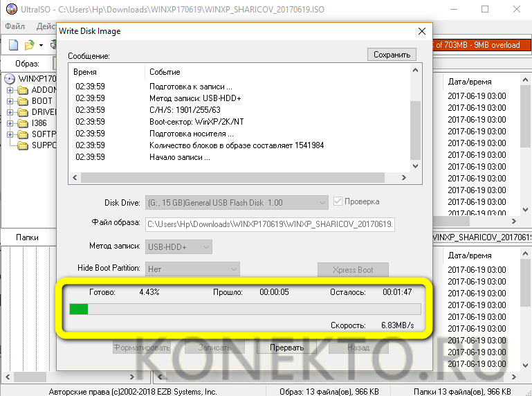
Task: Click the message log up-scroll arrow
Action: coord(415,71)
